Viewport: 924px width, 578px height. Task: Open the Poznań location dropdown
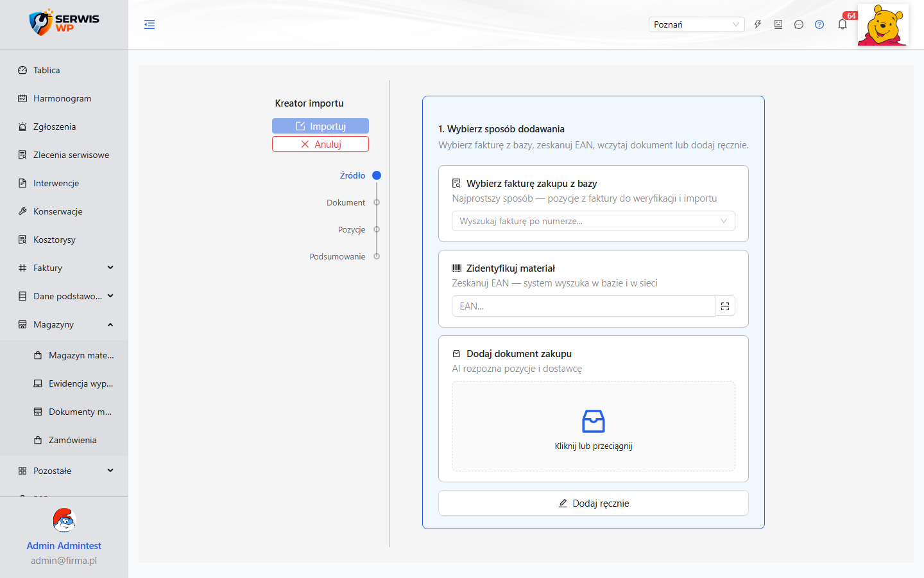point(696,24)
